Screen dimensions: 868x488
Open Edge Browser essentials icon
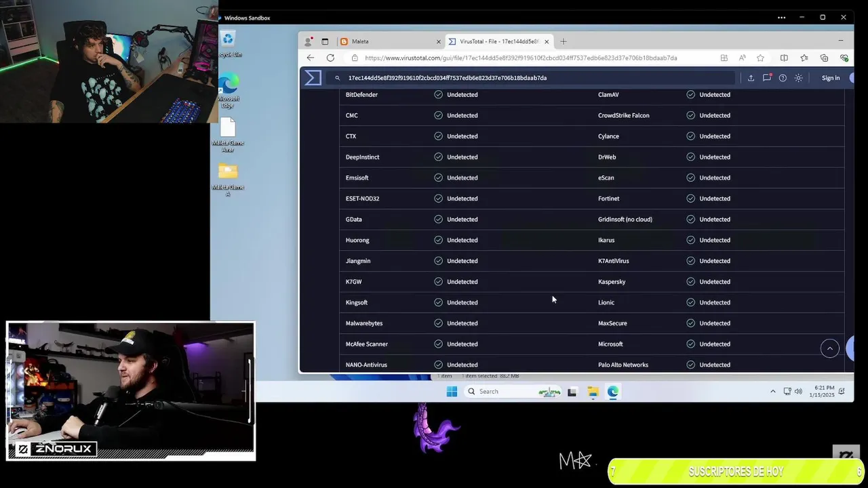coord(844,58)
